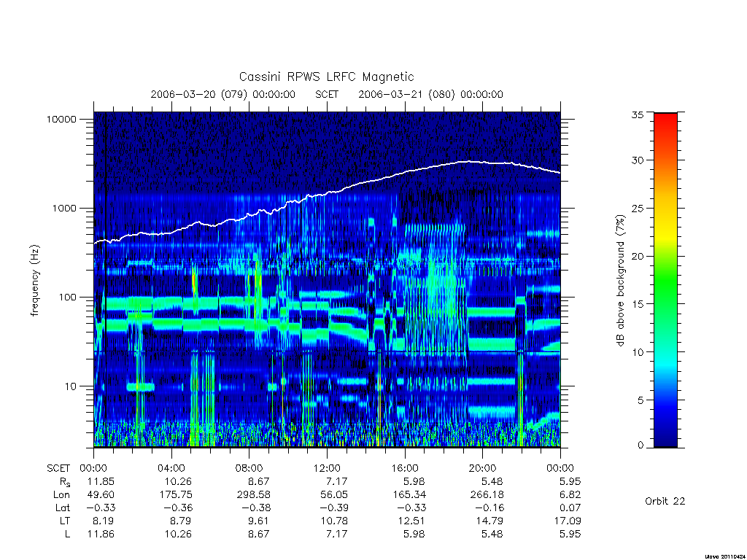Click the Rs value 7.17
This screenshot has width=747, height=560.
337,481
